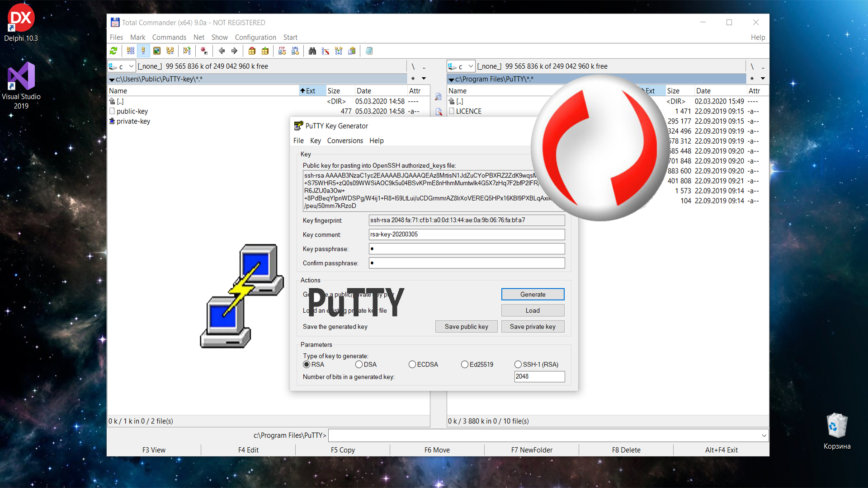Open Conversions menu in PuTTYgen
The height and width of the screenshot is (488, 868).
345,141
